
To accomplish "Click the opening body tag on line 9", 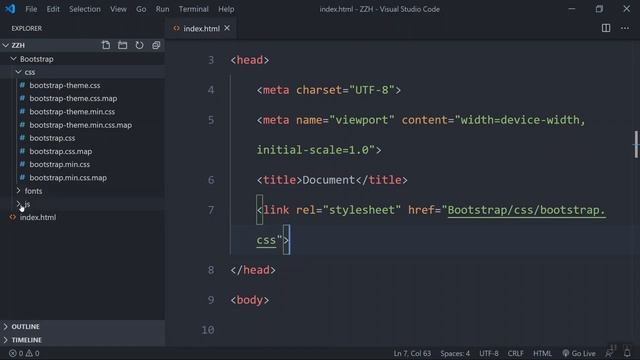I will (x=250, y=300).
